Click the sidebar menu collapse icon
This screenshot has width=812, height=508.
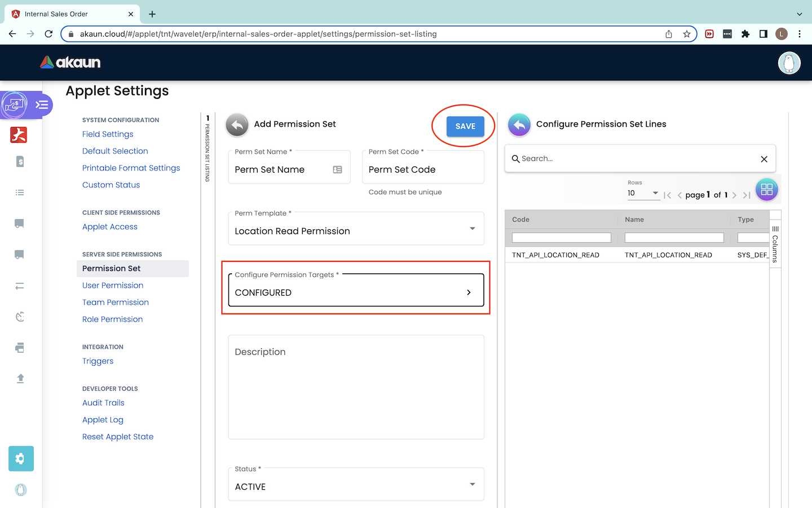click(42, 105)
